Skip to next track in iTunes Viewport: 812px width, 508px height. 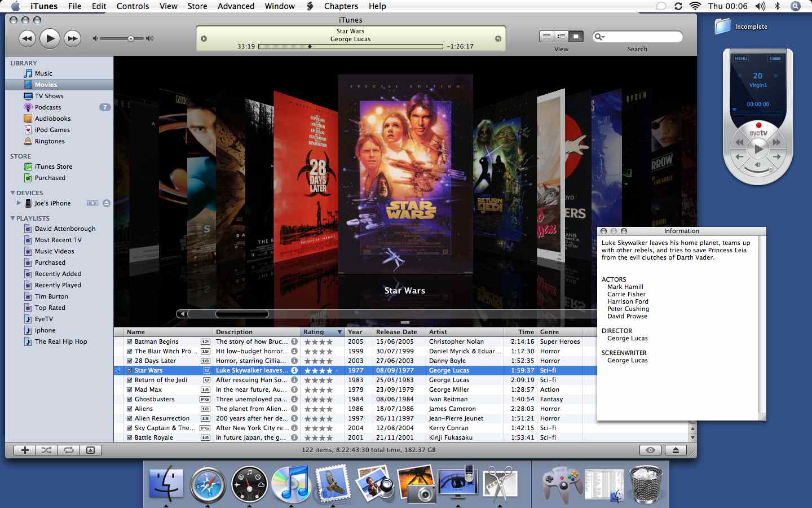pyautogui.click(x=72, y=38)
